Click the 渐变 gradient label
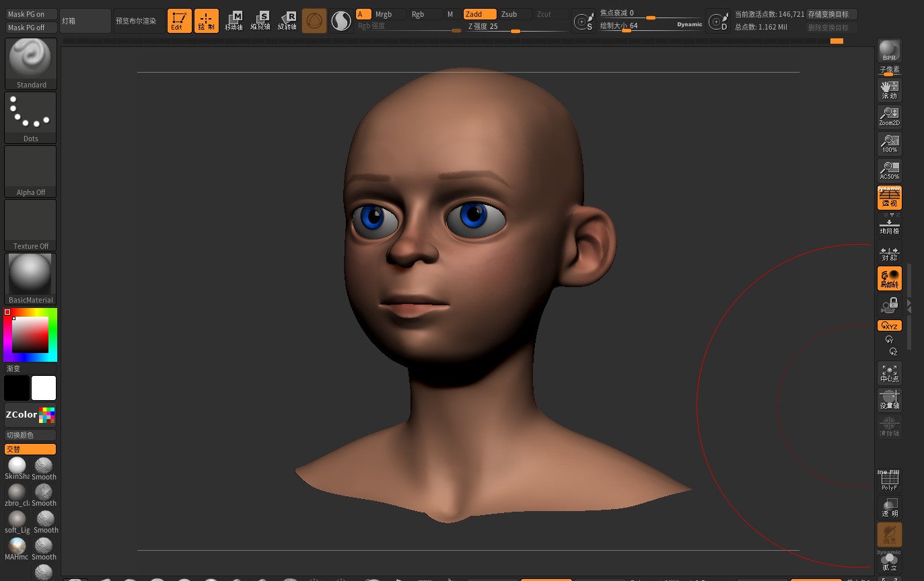The image size is (924, 581). click(x=13, y=369)
